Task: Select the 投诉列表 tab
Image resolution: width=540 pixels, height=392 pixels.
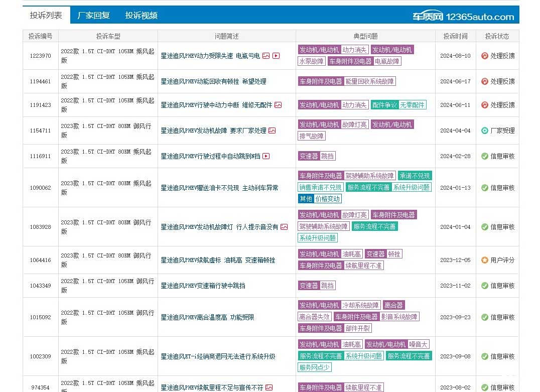Action: click(46, 16)
